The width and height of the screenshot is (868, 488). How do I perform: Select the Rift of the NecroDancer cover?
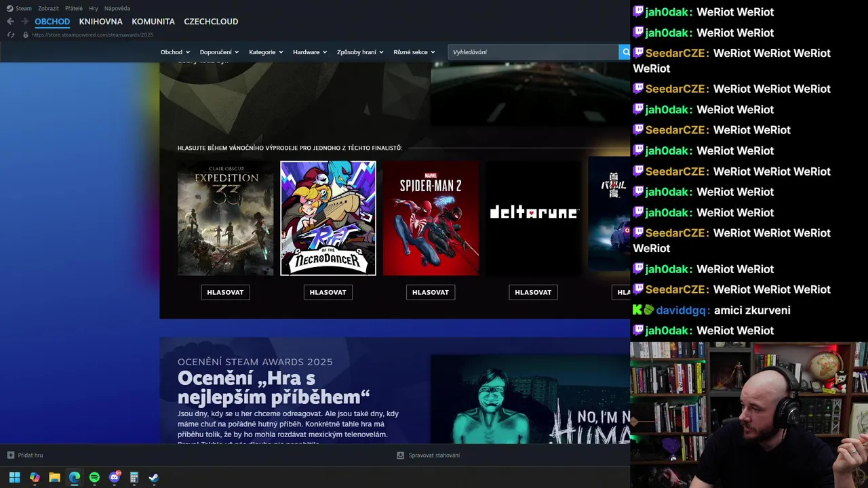(x=328, y=218)
